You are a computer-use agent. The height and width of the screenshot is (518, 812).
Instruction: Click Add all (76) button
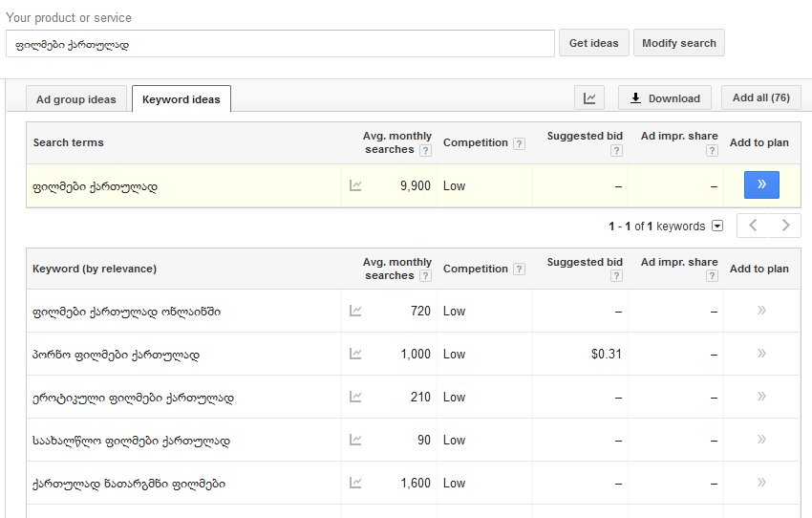point(760,97)
